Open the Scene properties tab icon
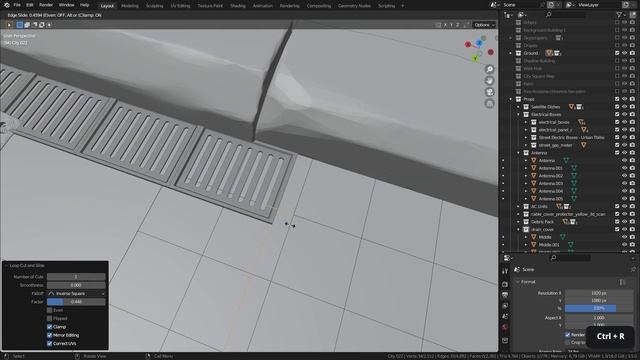 tap(505, 317)
